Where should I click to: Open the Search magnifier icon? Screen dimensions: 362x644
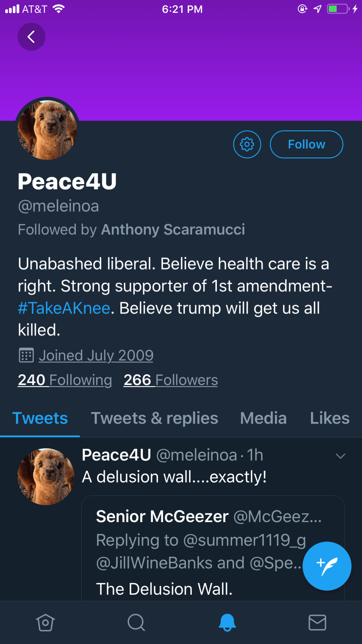point(136,623)
